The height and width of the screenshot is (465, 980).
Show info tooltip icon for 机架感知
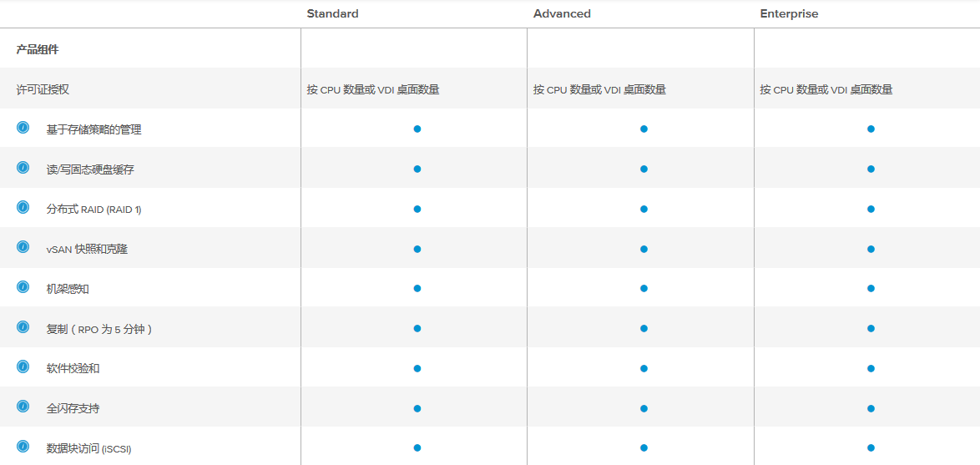point(23,287)
